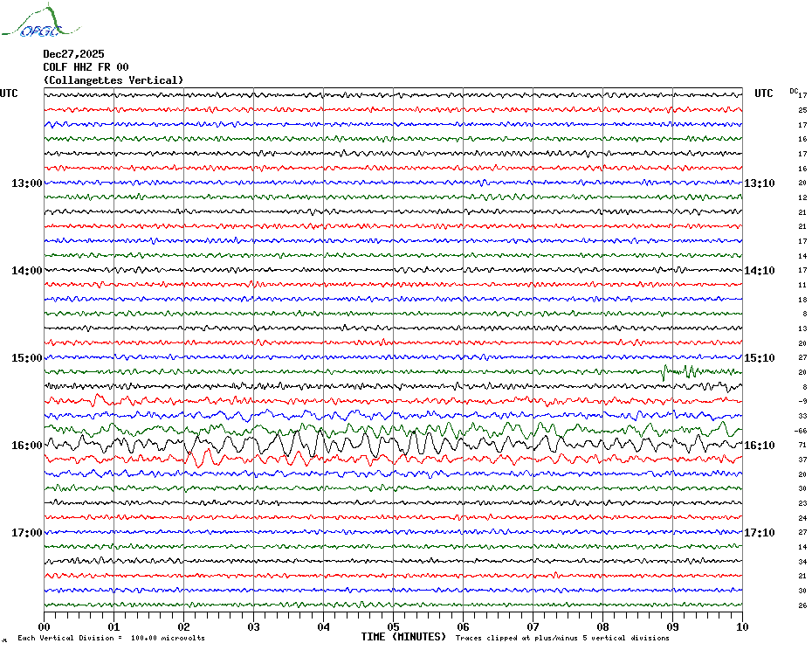812x650 pixels.
Task: Click the 02 minute axis tick label
Action: pos(184,626)
